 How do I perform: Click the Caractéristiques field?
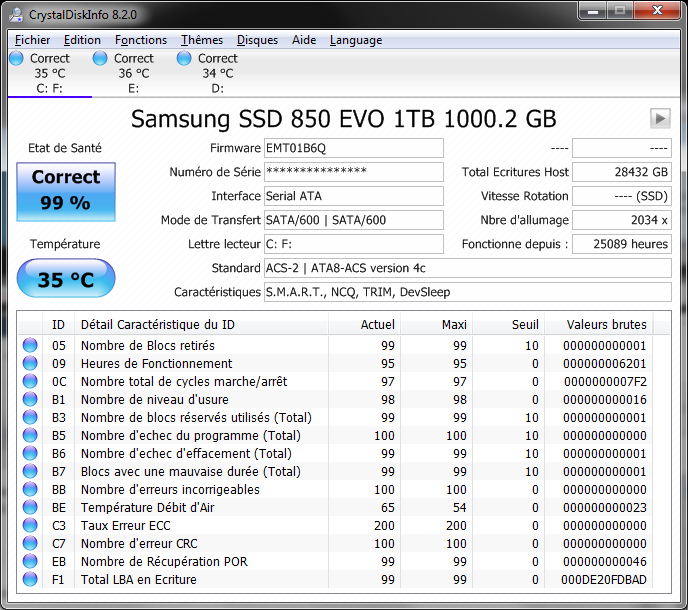(468, 292)
